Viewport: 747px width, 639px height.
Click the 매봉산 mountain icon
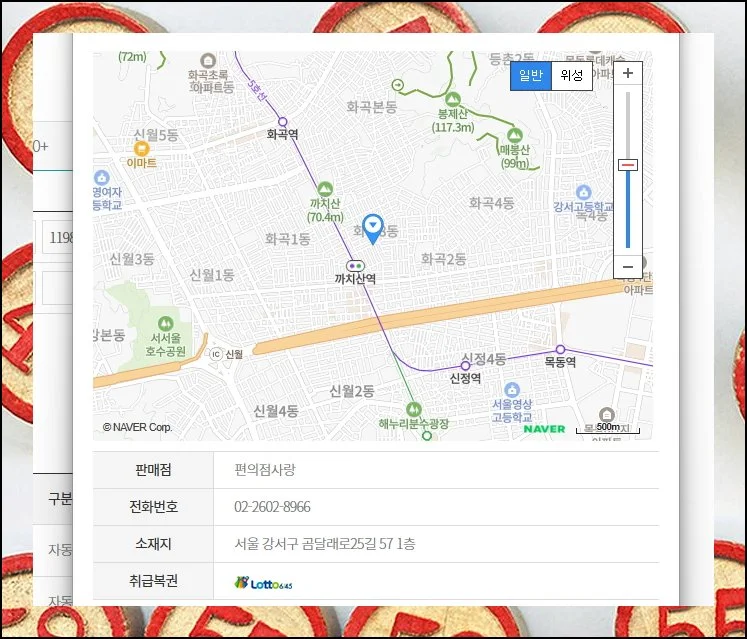tap(515, 136)
